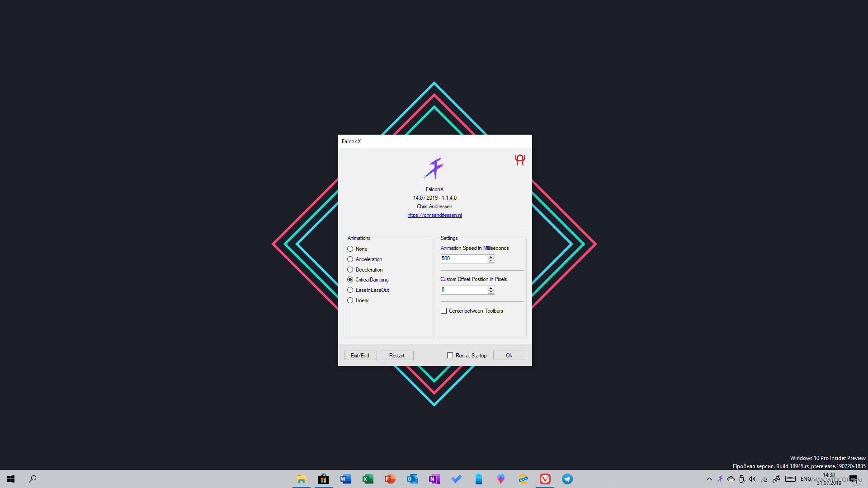Open Microsoft To Do checkmark icon

pos(457,479)
